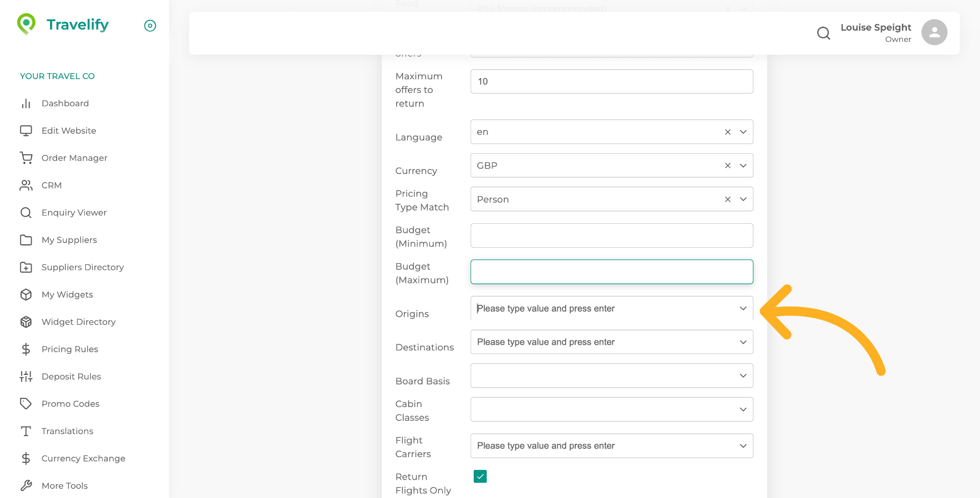Expand the Cabin Classes dropdown

743,409
